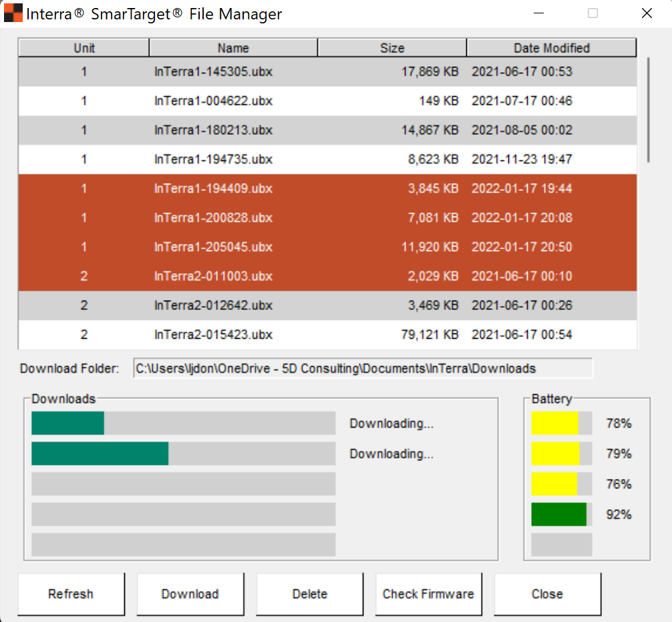Click the first active download progress bar
672x622 pixels.
(x=182, y=423)
